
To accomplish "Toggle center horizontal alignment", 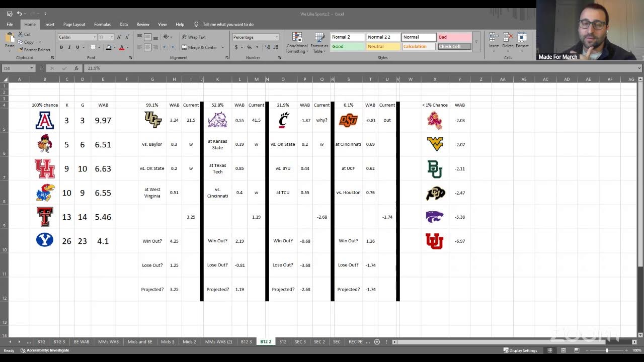I will click(x=147, y=47).
